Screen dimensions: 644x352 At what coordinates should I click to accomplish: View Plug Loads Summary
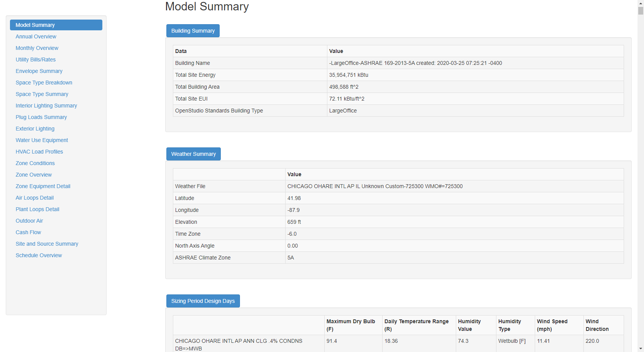pyautogui.click(x=41, y=117)
